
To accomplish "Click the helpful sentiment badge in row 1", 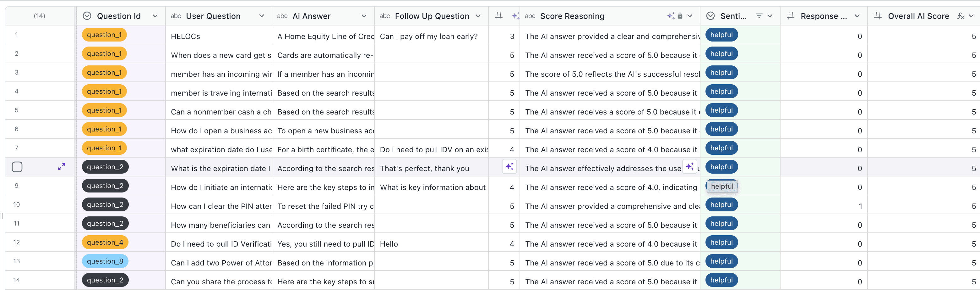I will 721,35.
